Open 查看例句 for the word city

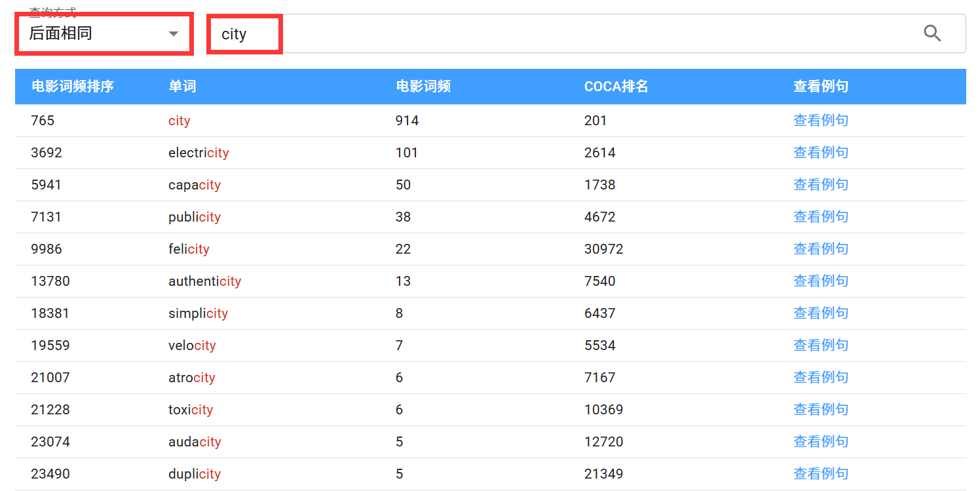point(820,121)
